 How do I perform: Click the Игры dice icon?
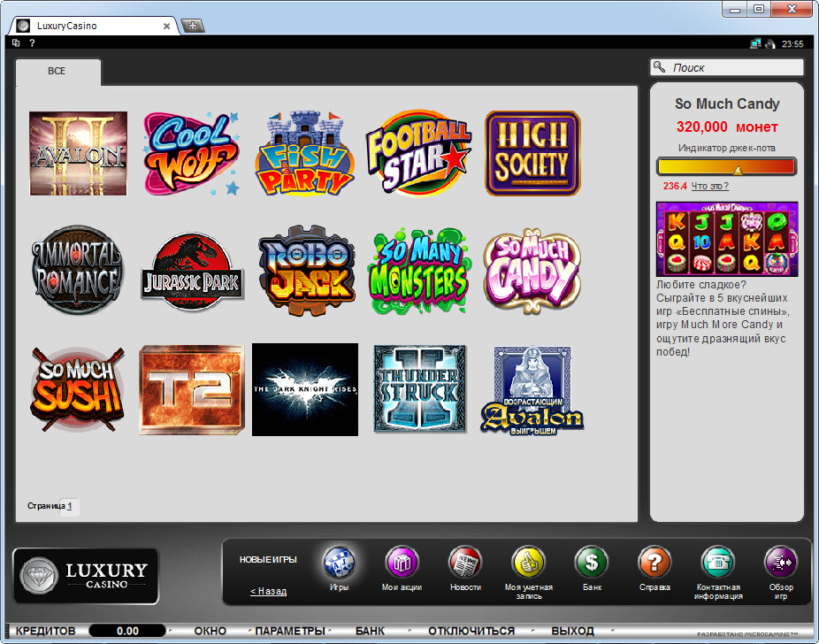(339, 563)
